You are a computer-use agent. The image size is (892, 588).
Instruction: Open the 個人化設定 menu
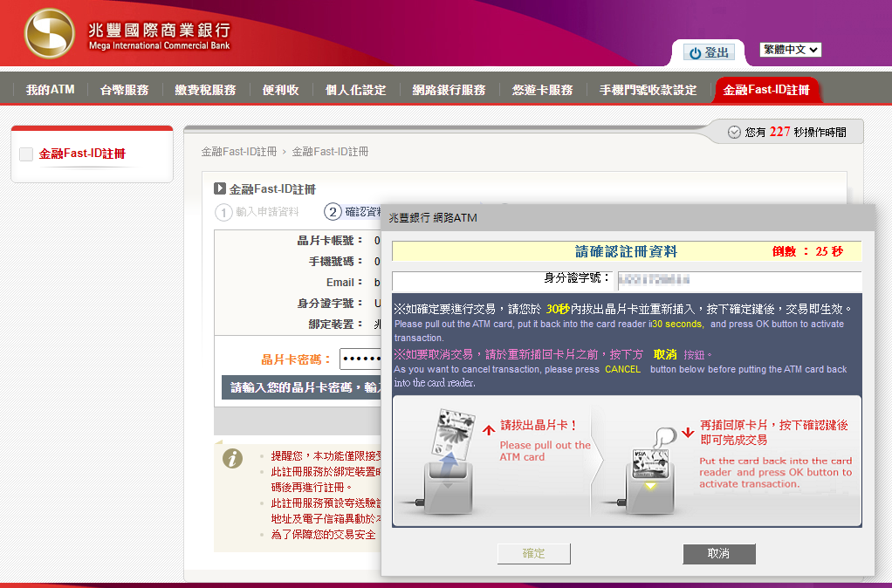(355, 90)
